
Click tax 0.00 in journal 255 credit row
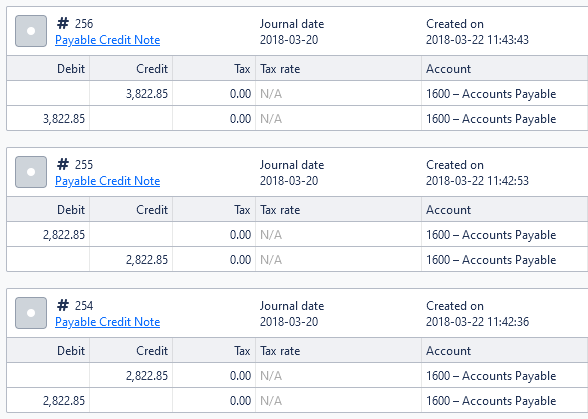click(x=240, y=260)
